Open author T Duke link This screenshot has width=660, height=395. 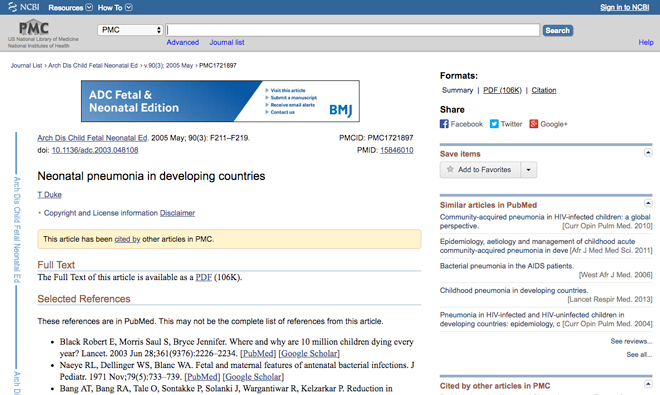[49, 195]
